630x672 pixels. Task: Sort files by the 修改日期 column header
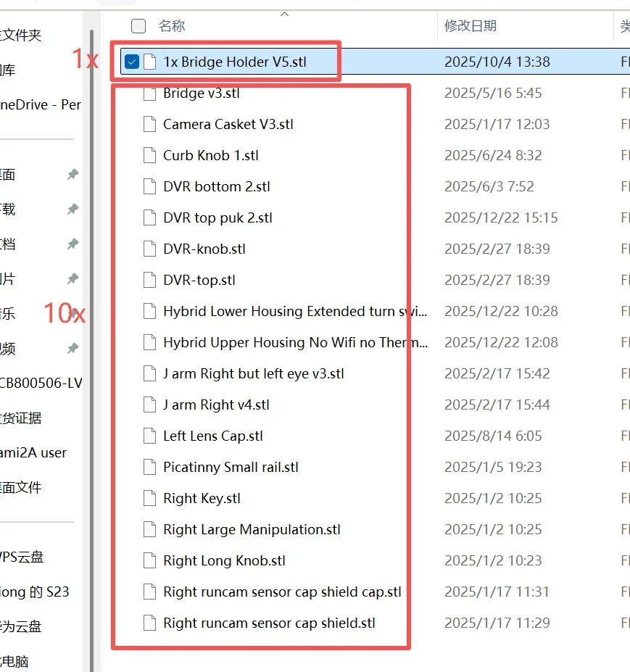tap(471, 26)
